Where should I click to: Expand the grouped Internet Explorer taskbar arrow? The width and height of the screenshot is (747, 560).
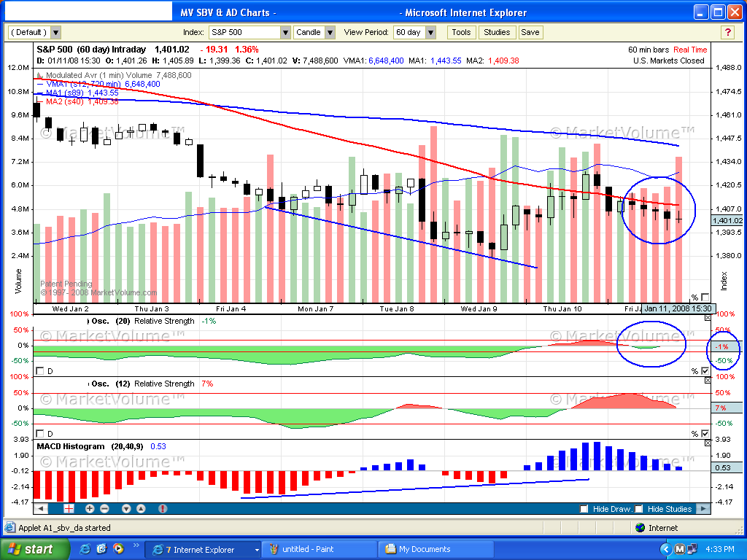(257, 550)
